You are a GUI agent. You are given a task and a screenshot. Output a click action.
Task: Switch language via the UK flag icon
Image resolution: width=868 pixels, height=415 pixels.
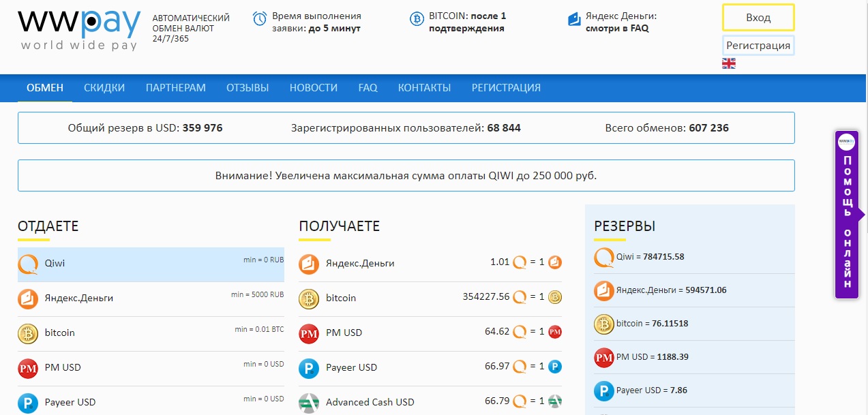728,63
